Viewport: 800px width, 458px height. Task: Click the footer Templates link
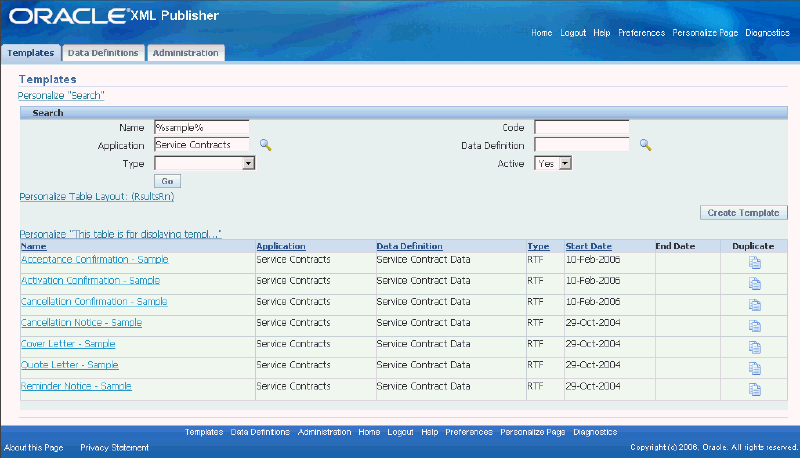click(204, 432)
